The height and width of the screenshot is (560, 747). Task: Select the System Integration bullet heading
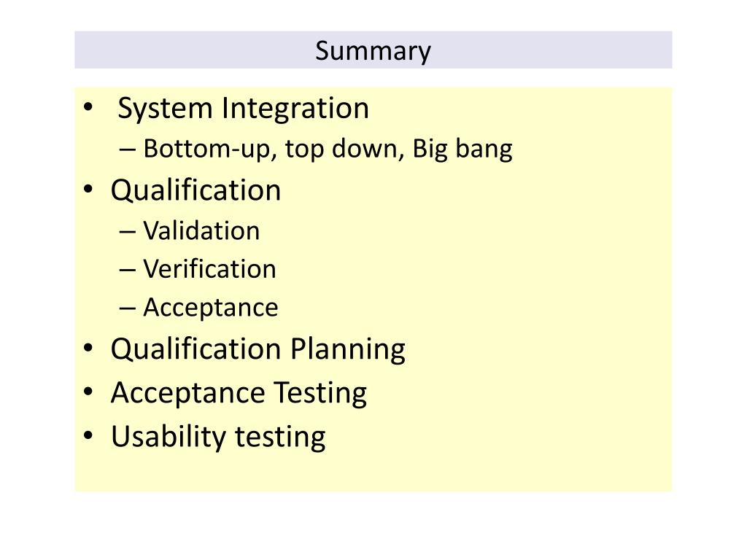tap(244, 109)
